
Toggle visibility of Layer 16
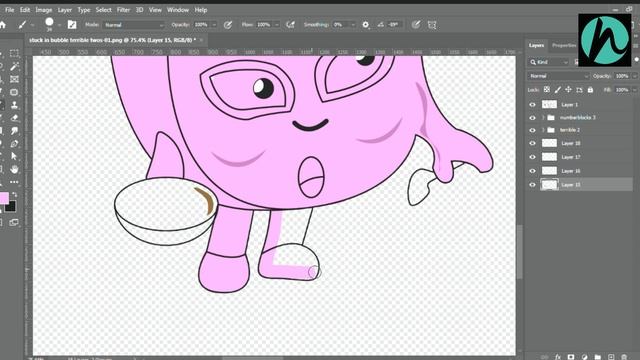pyautogui.click(x=532, y=171)
